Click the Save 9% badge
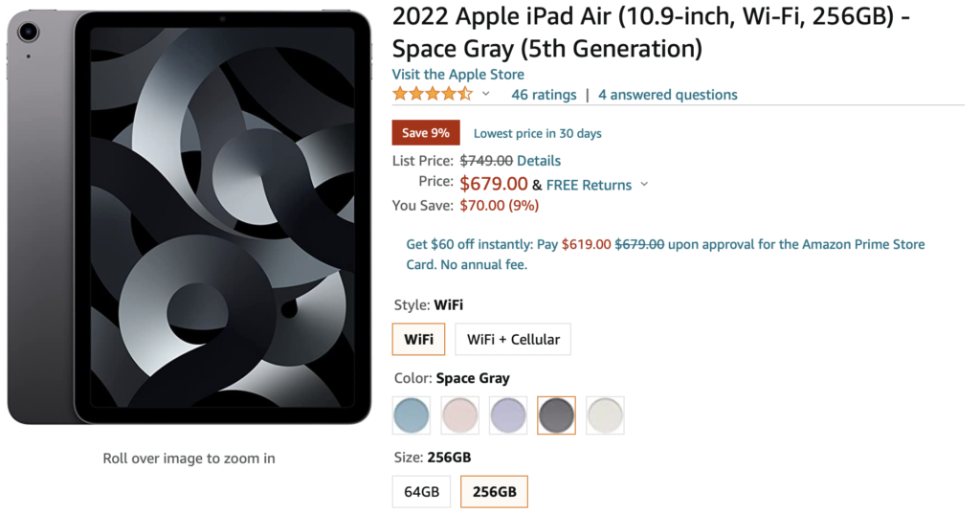 (x=426, y=133)
